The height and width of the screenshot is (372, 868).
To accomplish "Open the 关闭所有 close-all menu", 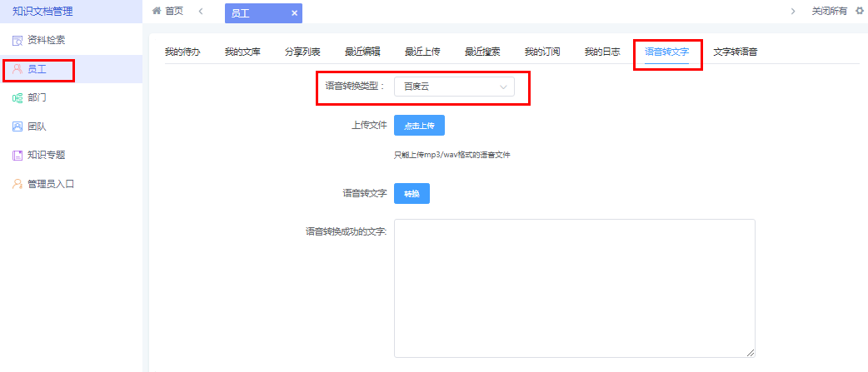I will pyautogui.click(x=829, y=11).
